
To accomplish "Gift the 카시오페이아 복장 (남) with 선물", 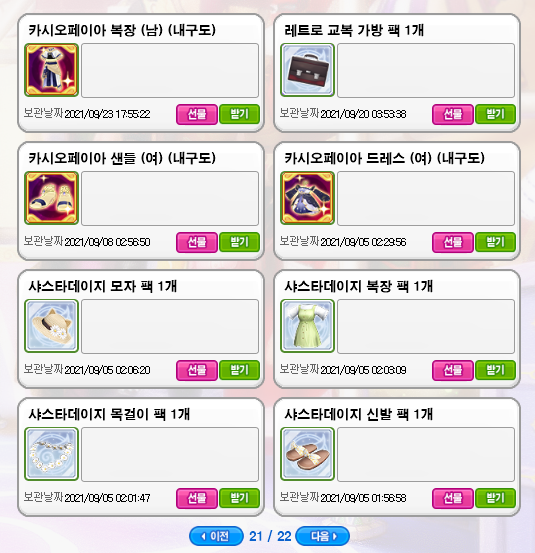I will [x=197, y=114].
